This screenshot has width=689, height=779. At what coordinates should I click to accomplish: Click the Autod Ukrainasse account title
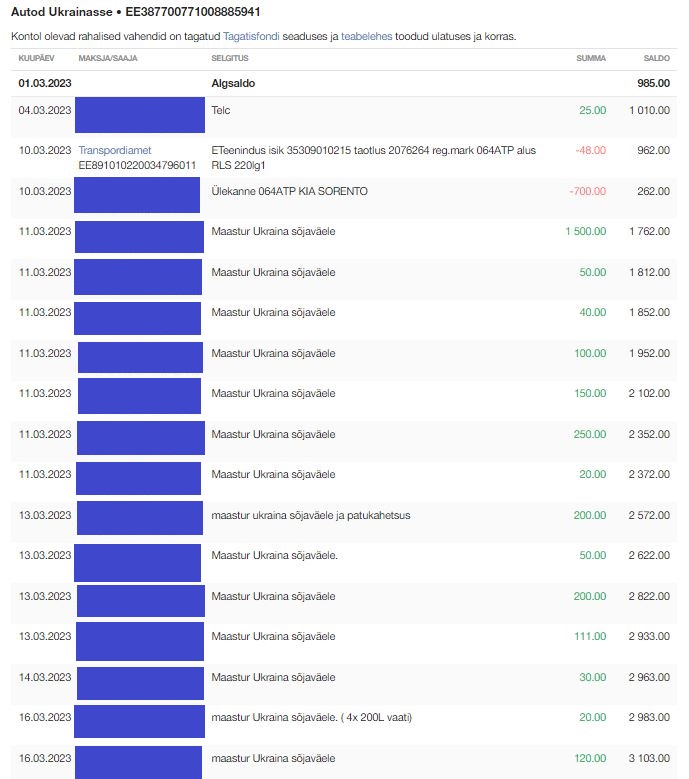click(136, 13)
